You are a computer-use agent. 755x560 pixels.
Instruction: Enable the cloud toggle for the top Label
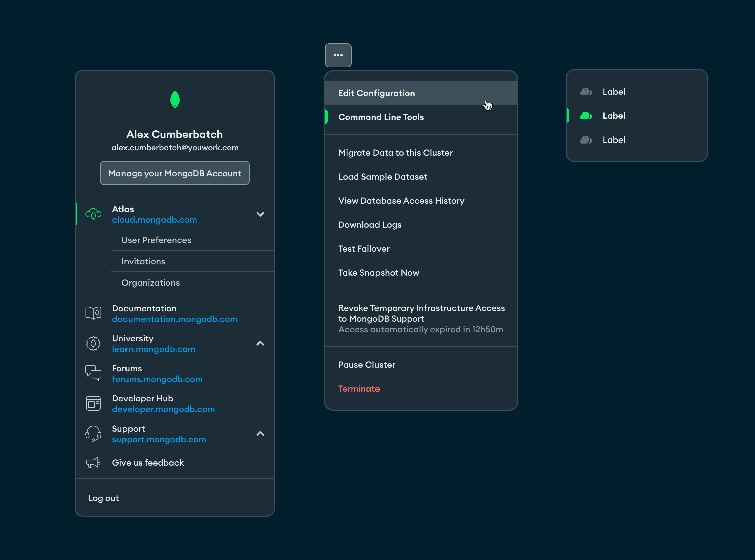[586, 91]
